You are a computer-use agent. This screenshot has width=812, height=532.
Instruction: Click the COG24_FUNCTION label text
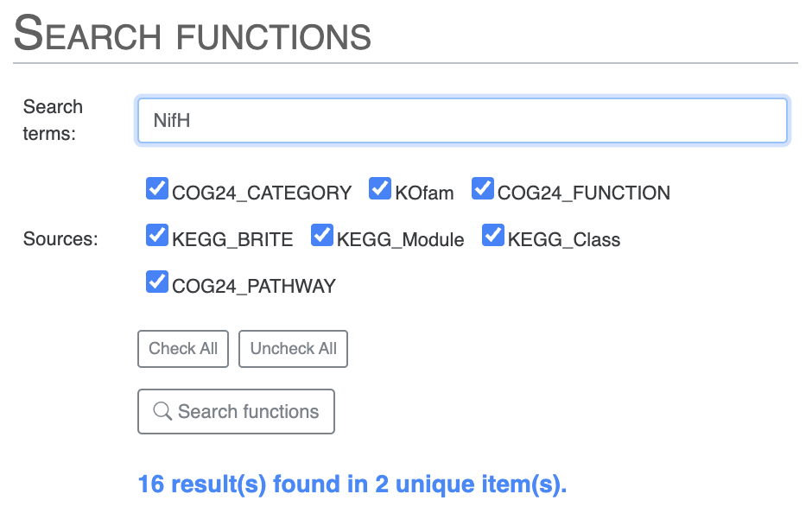tap(584, 193)
